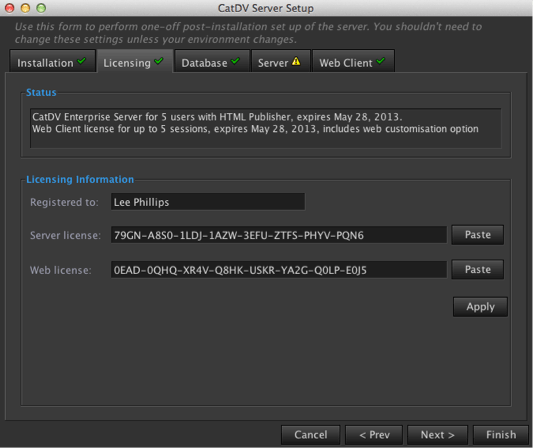The width and height of the screenshot is (533, 448).
Task: Proceed with the Next button
Action: (437, 435)
